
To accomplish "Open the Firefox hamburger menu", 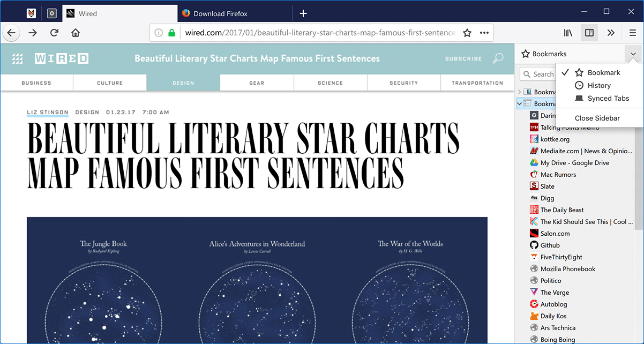I will tap(633, 33).
